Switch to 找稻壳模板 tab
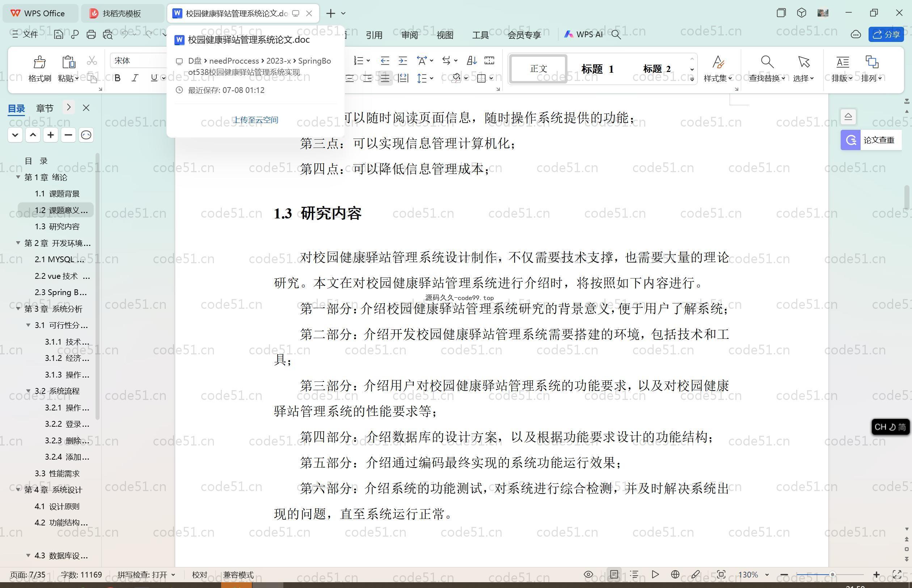The width and height of the screenshot is (912, 588). click(x=122, y=13)
